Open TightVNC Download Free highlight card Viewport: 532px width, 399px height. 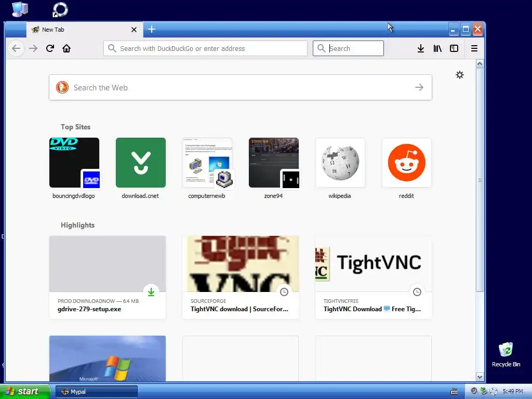pyautogui.click(x=374, y=277)
